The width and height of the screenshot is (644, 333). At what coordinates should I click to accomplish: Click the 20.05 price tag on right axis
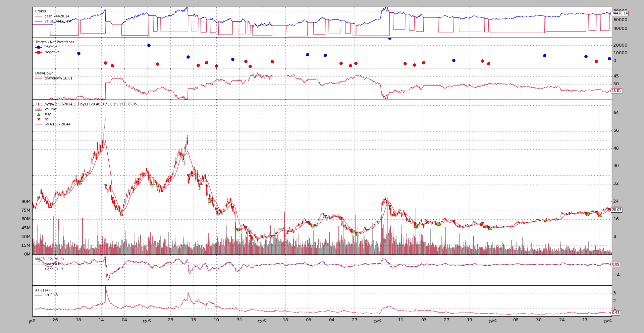point(616,210)
